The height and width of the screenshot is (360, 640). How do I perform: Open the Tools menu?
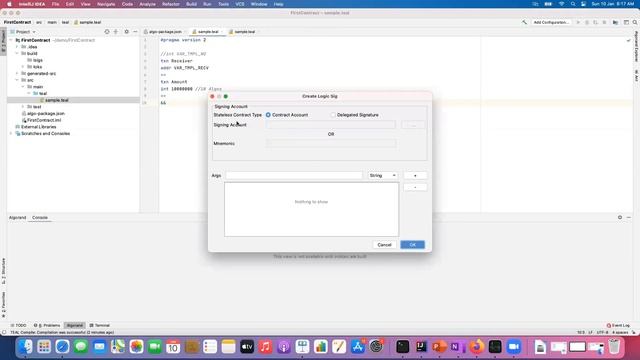[223, 4]
